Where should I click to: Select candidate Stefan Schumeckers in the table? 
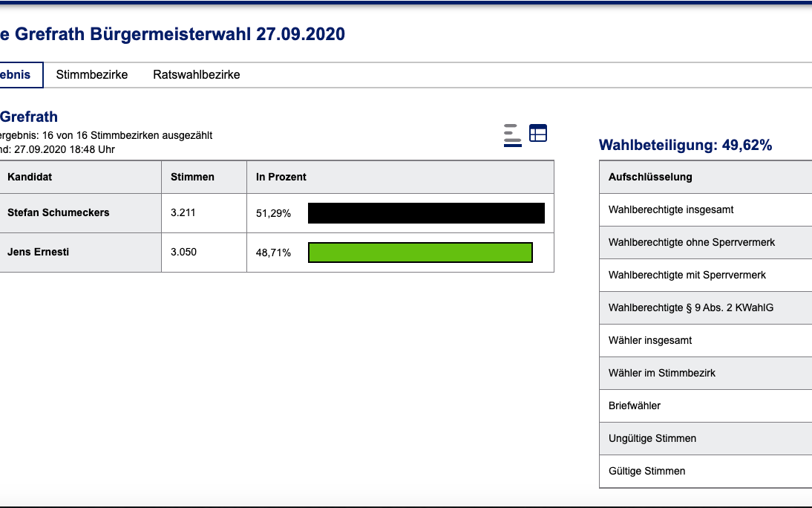(58, 213)
